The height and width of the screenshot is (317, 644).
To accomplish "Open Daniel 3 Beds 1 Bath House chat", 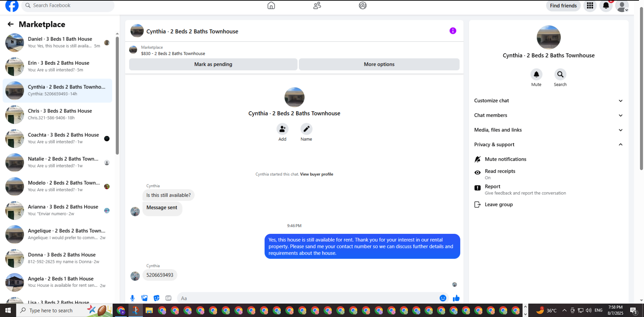I will tap(57, 43).
